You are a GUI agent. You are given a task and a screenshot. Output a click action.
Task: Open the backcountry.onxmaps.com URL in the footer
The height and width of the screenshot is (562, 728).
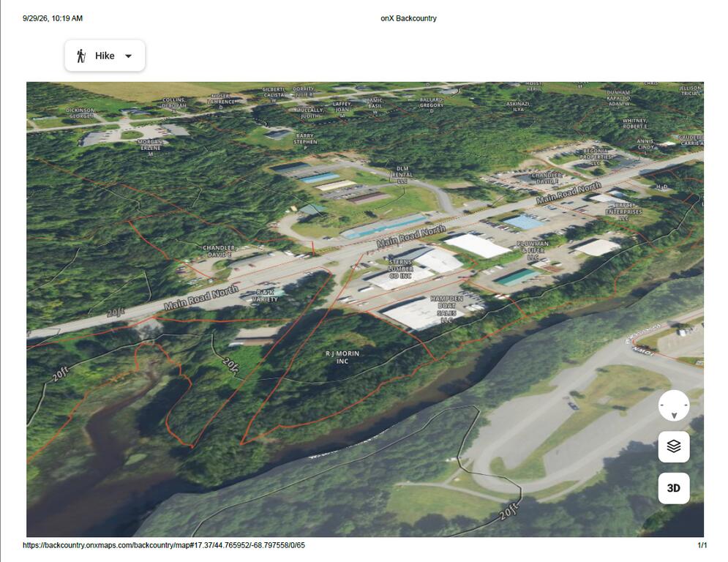pos(164,545)
